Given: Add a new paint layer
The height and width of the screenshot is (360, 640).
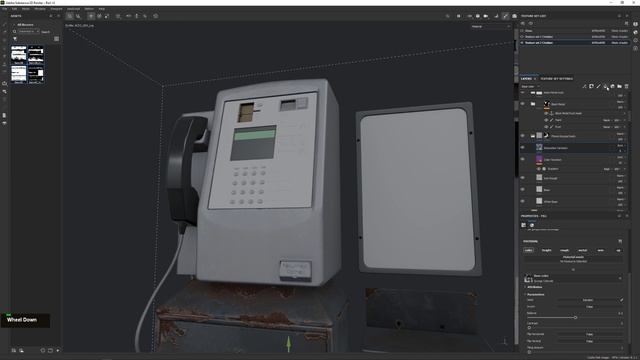Looking at the screenshot, I should [598, 86].
